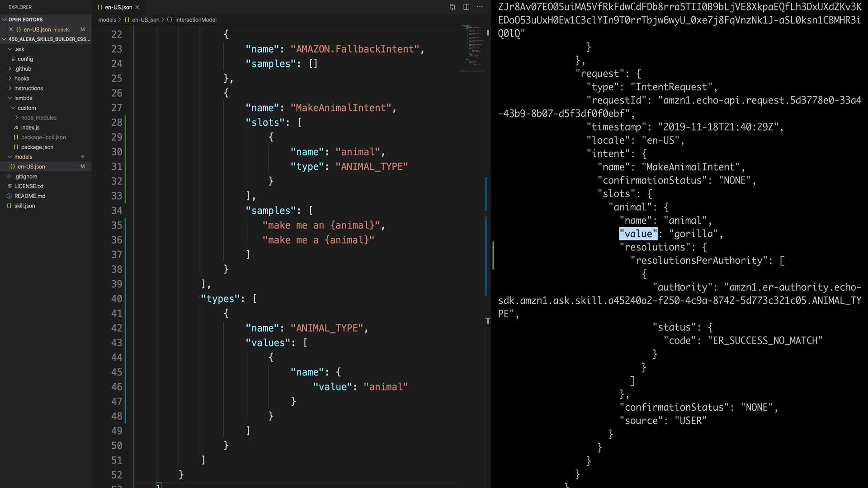The image size is (868, 488).
Task: Click the Split Editor icon
Action: pyautogui.click(x=466, y=7)
